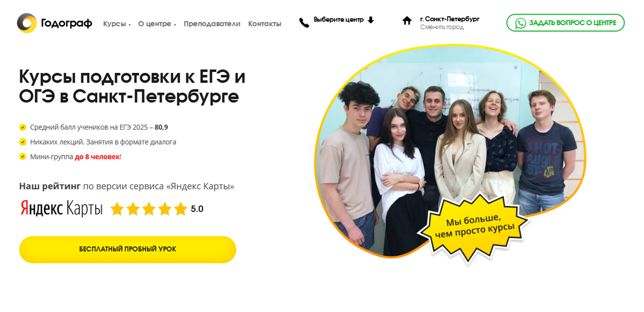Viewport: 644px width, 312px height.
Task: Click the five-star rating row
Action: click(149, 209)
